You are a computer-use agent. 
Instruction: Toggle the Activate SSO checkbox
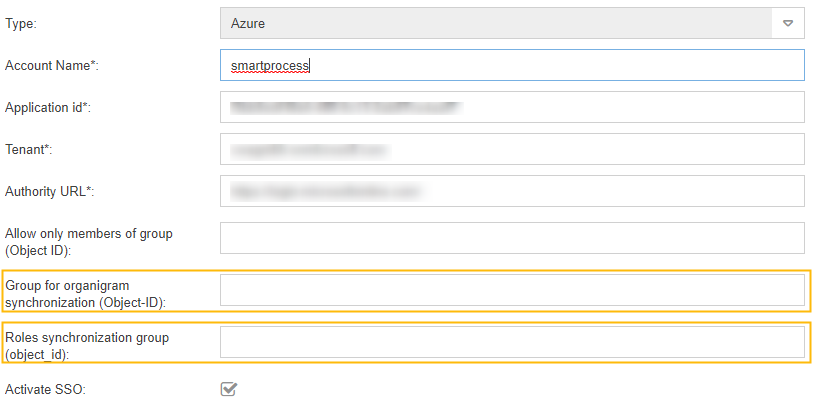click(x=229, y=388)
